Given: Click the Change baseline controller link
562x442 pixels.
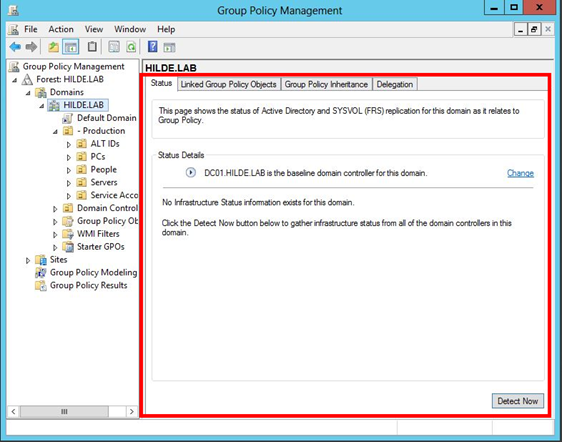Looking at the screenshot, I should click(x=520, y=174).
